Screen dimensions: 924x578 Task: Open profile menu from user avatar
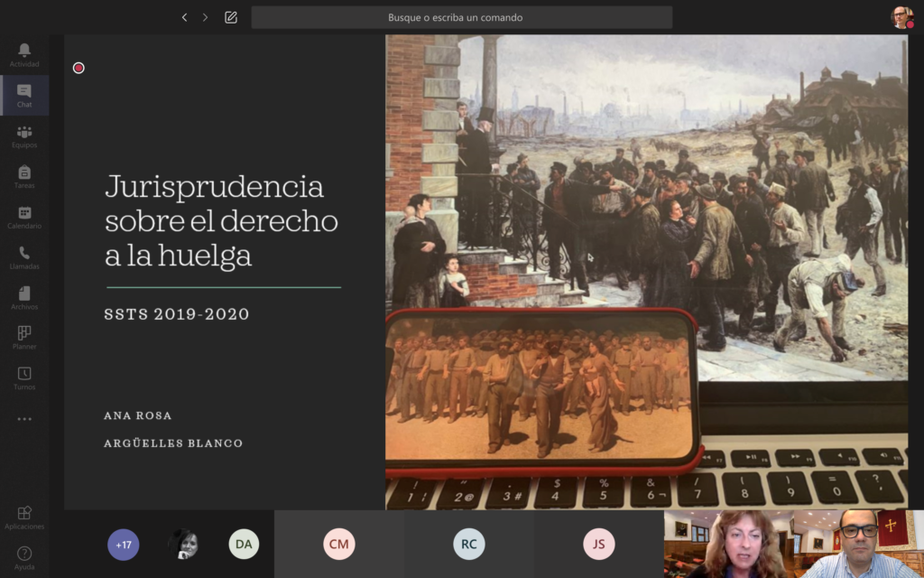(x=901, y=17)
